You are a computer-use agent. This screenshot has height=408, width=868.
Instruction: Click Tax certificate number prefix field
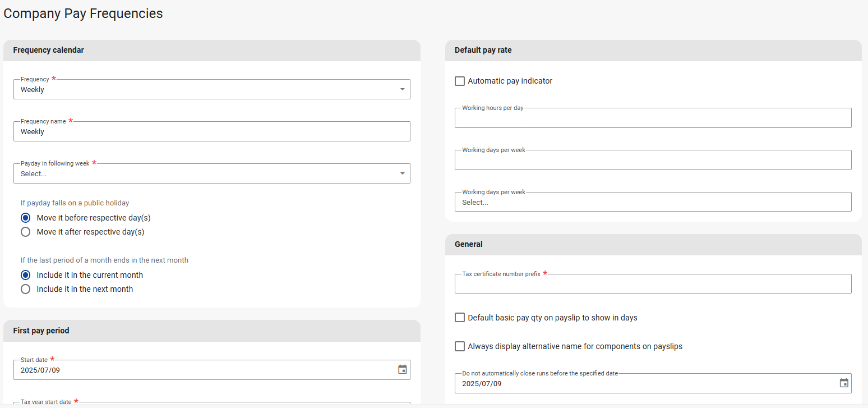(x=652, y=284)
